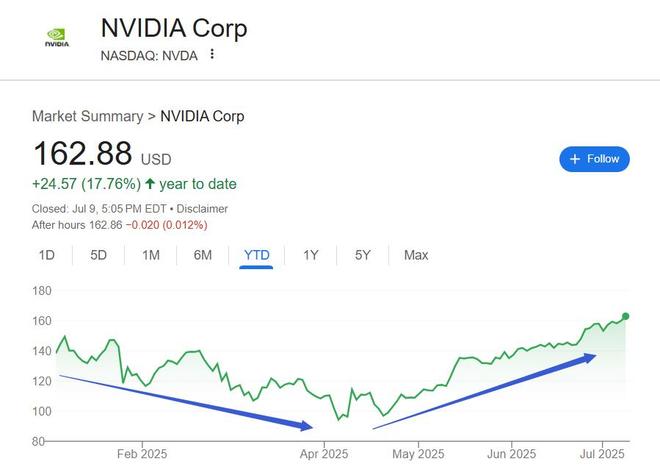Click the Apr 2025 axis label

click(324, 454)
